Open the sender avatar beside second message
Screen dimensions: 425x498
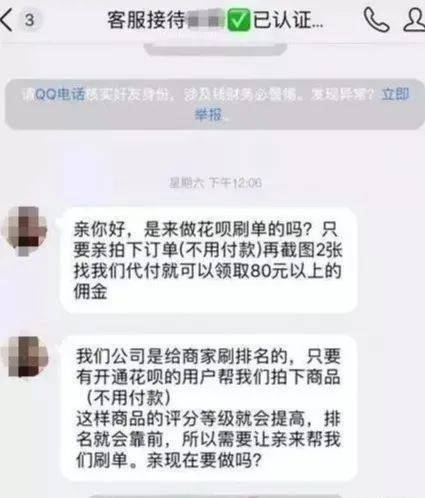[26, 357]
